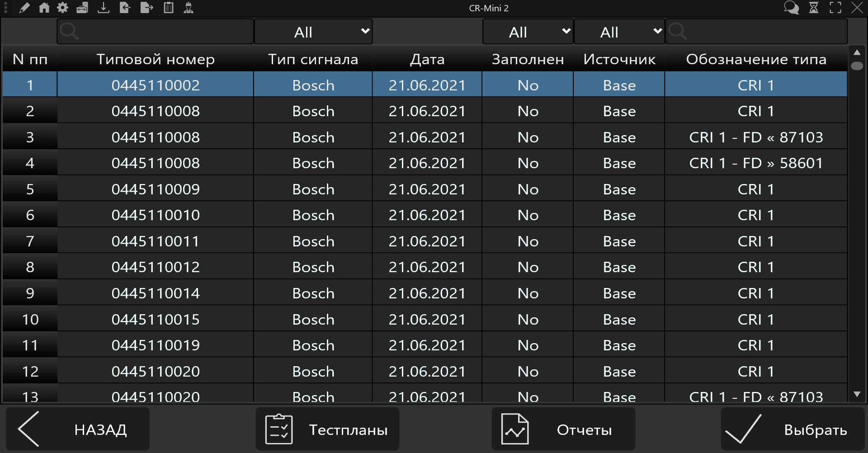Sort by Источник column header
Viewport: 868px width, 453px height.
(x=619, y=59)
